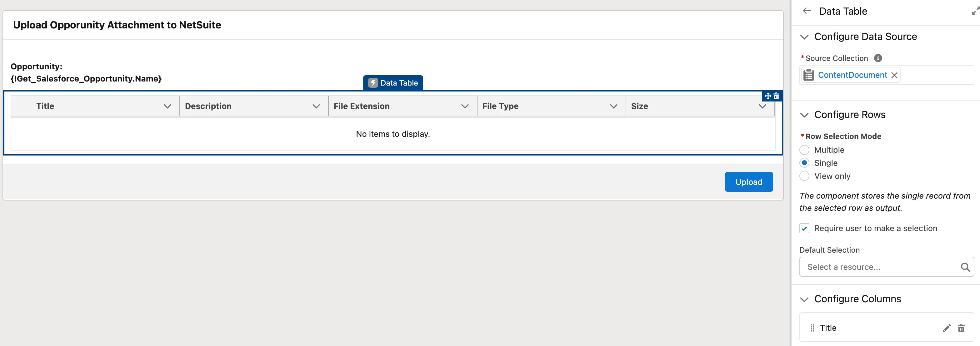
Task: Click the search icon in Default Selection
Action: pyautogui.click(x=965, y=267)
